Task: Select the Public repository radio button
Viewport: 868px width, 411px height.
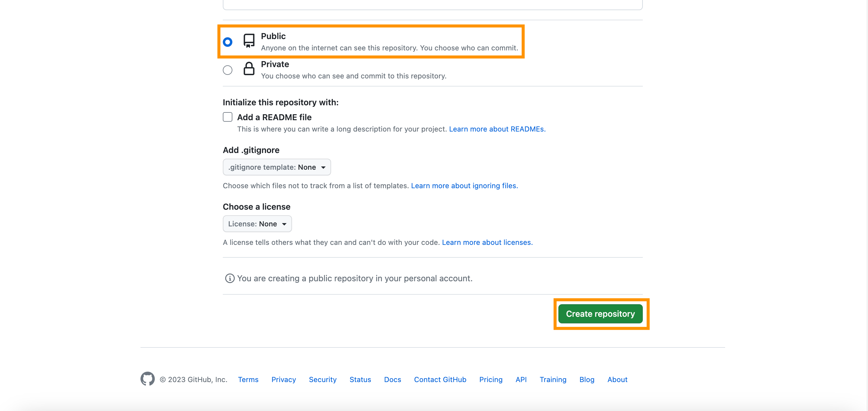Action: 228,42
